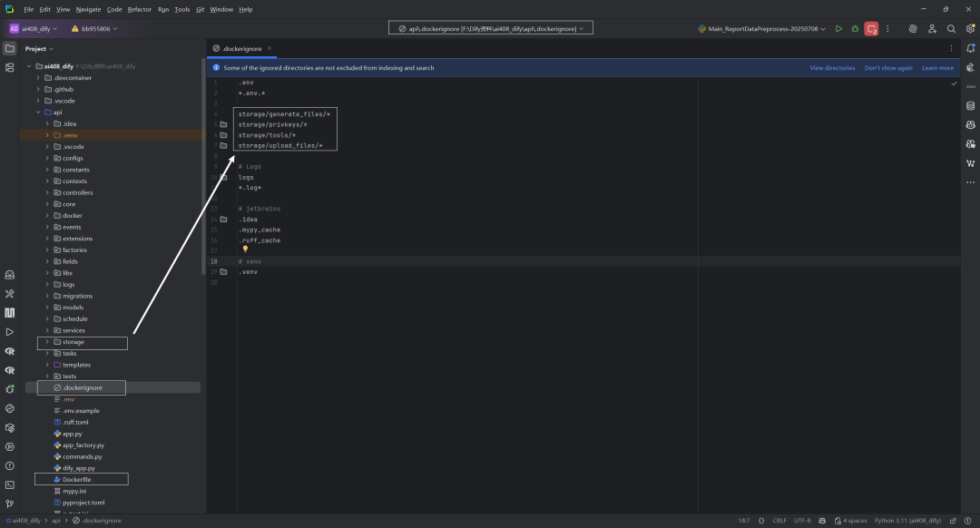Expand the .github folder
The width and height of the screenshot is (980, 528).
(38, 89)
